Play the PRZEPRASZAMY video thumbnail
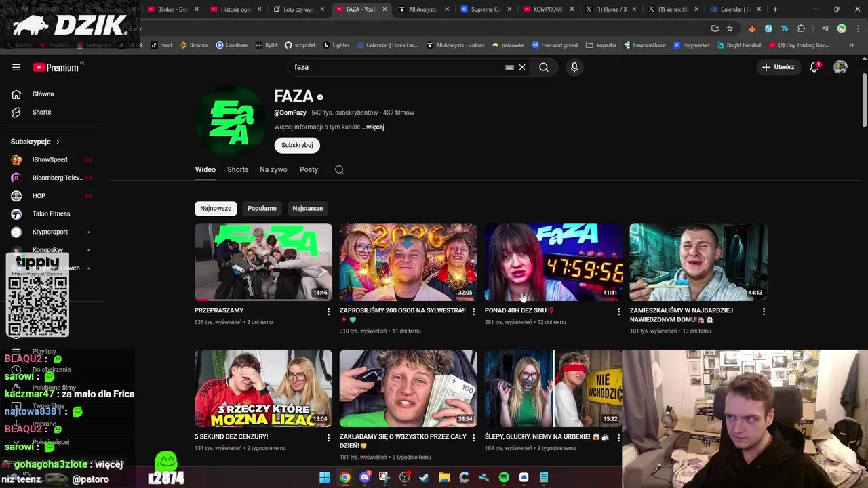Viewport: 868px width, 488px height. pyautogui.click(x=263, y=262)
